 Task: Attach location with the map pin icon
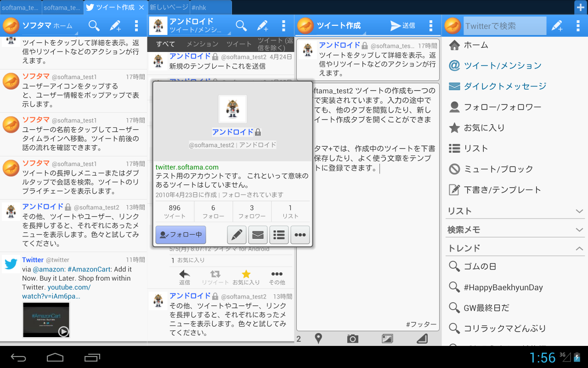click(x=318, y=339)
